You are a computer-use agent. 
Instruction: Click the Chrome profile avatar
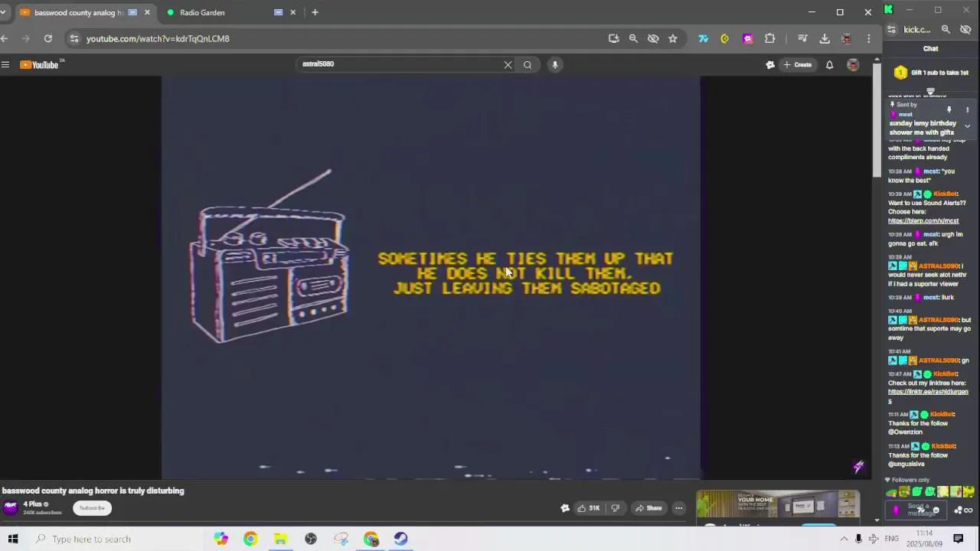847,38
